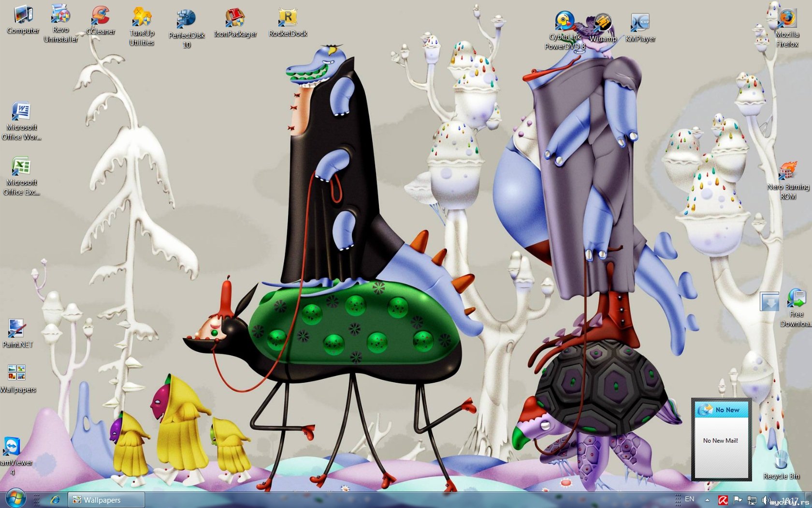Click the IconPackager desktop shortcut
Viewport: 812px width, 508px height.
[x=235, y=23]
